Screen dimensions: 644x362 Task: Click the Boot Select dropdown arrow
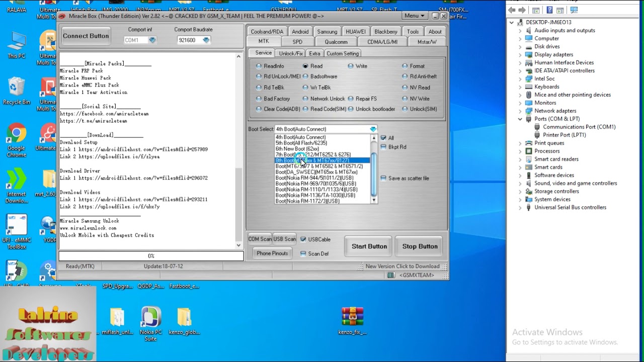point(373,129)
